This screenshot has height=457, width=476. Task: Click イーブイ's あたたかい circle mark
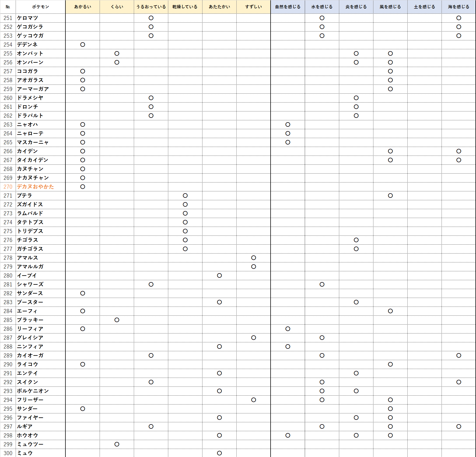(x=219, y=276)
